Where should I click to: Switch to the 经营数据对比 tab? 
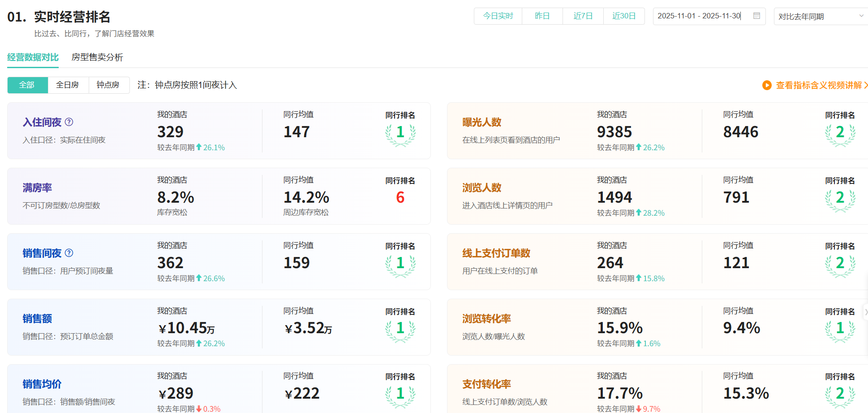click(33, 57)
